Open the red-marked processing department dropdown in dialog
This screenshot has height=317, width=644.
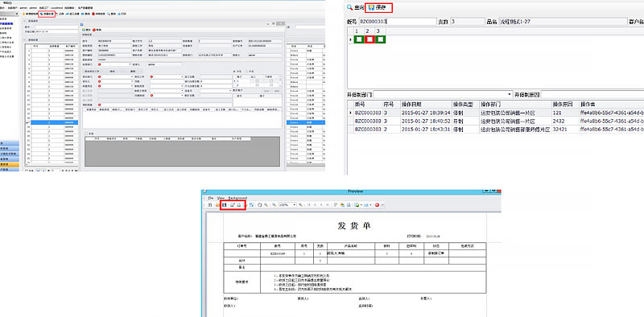[114, 64]
